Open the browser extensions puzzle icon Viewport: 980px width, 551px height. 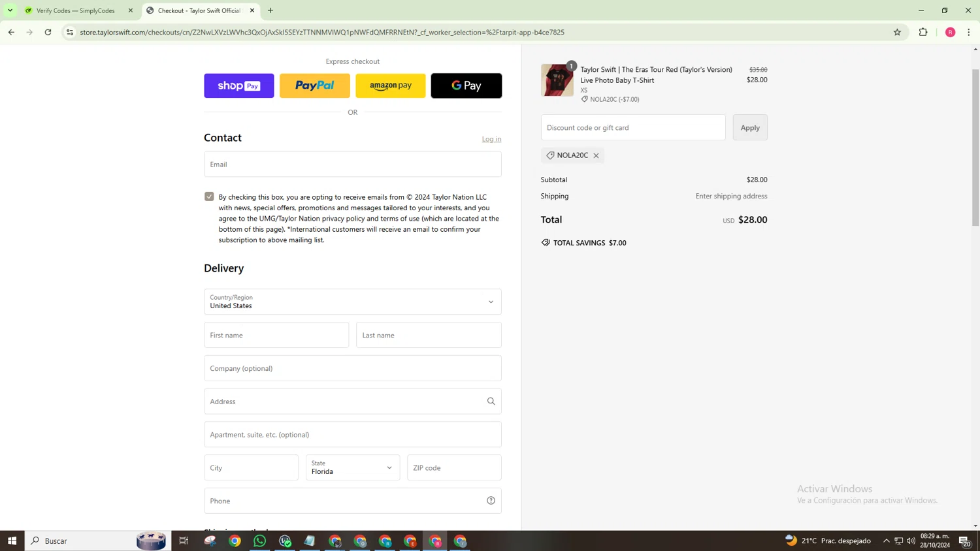pos(923,32)
